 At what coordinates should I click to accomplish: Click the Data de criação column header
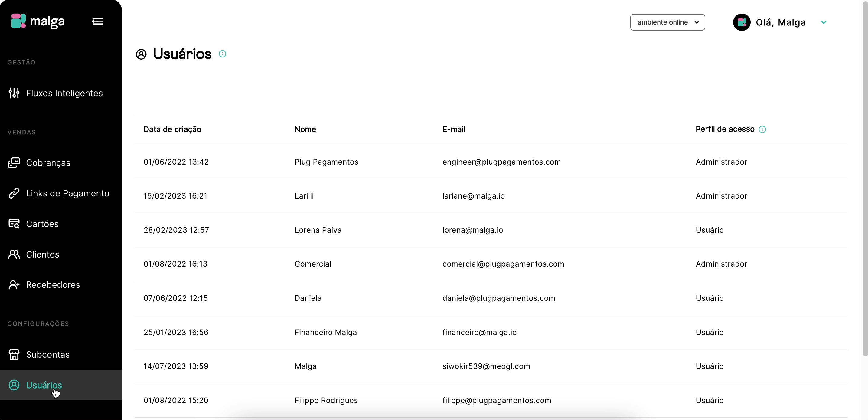[x=172, y=130]
